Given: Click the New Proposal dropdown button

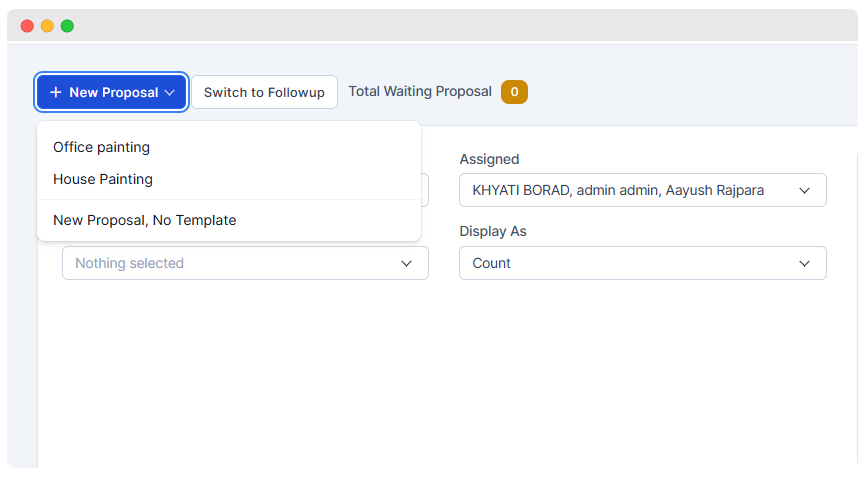Looking at the screenshot, I should pyautogui.click(x=111, y=92).
